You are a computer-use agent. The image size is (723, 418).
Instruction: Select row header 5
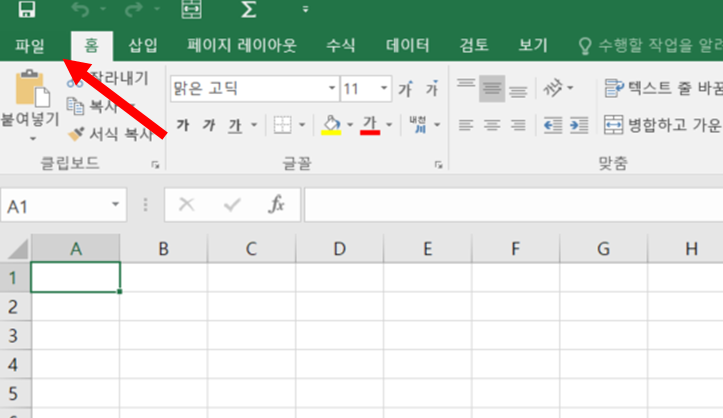click(15, 393)
